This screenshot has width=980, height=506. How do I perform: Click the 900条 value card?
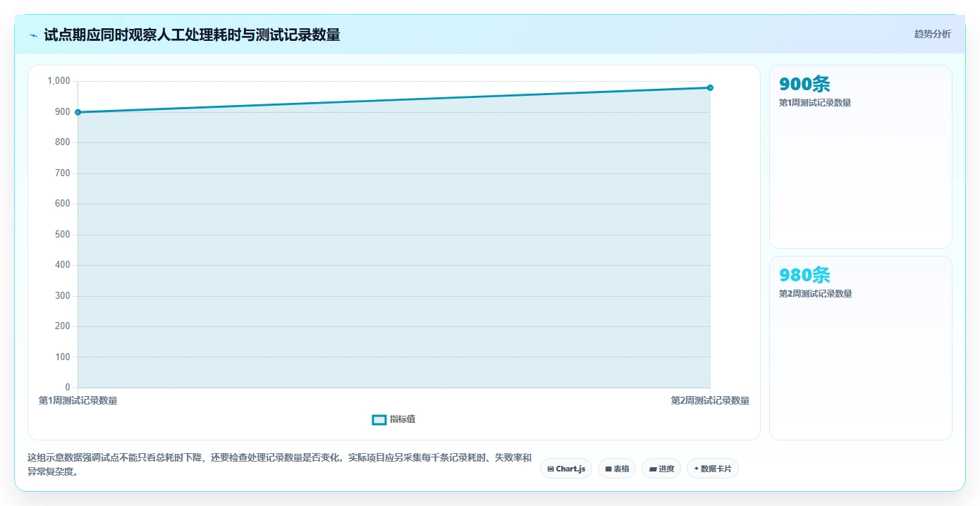(x=861, y=156)
